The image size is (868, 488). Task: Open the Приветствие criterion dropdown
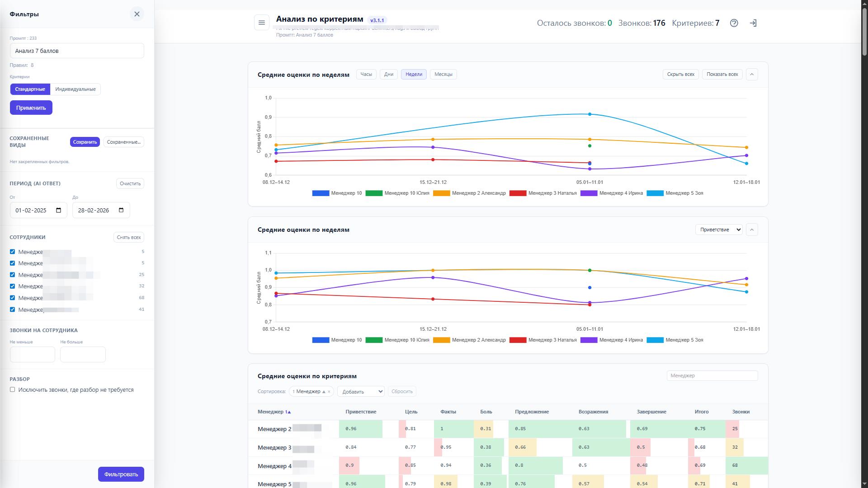click(x=718, y=230)
